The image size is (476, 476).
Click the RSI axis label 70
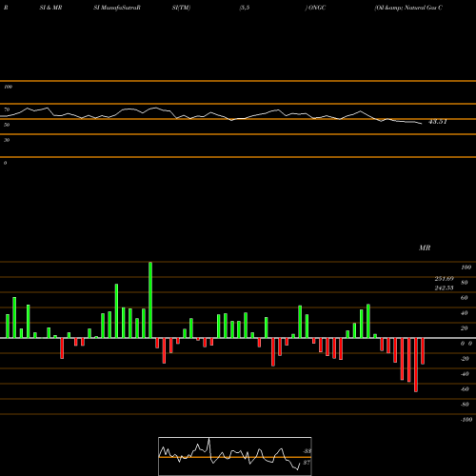click(x=7, y=109)
